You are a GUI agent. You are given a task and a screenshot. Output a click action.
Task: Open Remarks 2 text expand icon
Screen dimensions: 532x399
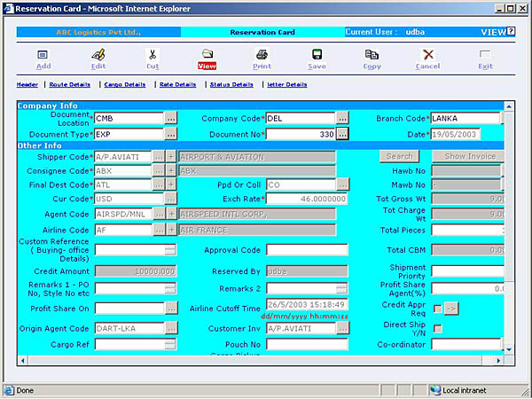point(342,288)
